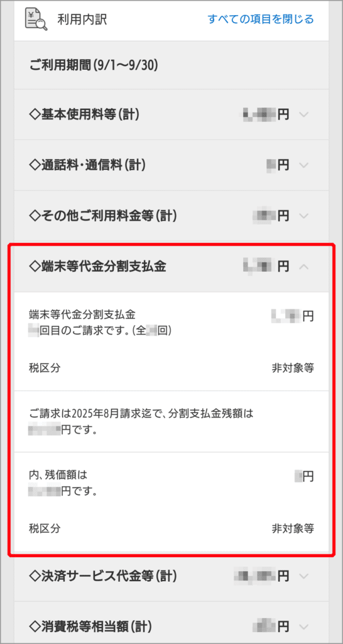The height and width of the screenshot is (644, 343).
Task: Expand 消費税等相当額(計) chevron
Action: 303,627
